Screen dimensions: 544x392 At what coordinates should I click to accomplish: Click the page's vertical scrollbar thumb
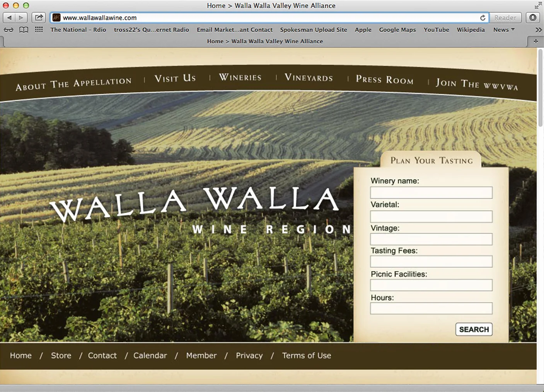pyautogui.click(x=541, y=88)
